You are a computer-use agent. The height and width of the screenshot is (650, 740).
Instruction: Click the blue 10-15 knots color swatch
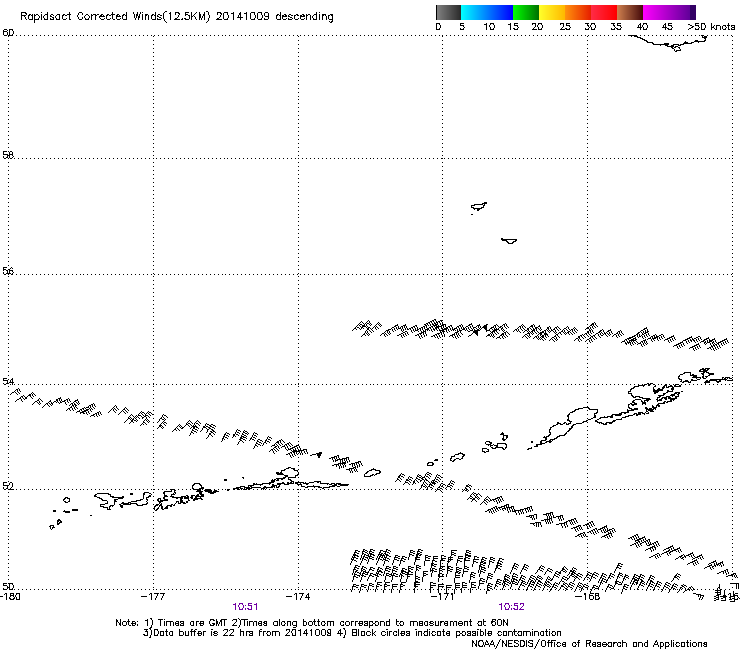(500, 12)
